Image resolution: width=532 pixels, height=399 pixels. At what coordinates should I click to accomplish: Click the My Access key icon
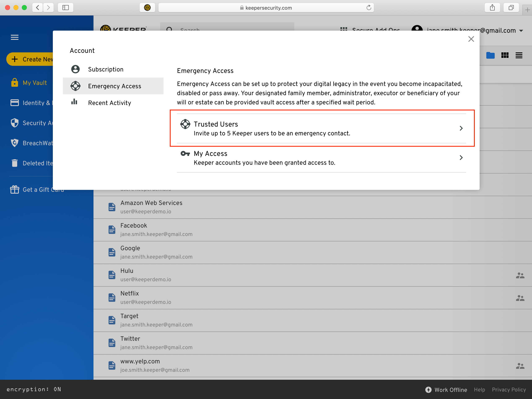coord(185,153)
